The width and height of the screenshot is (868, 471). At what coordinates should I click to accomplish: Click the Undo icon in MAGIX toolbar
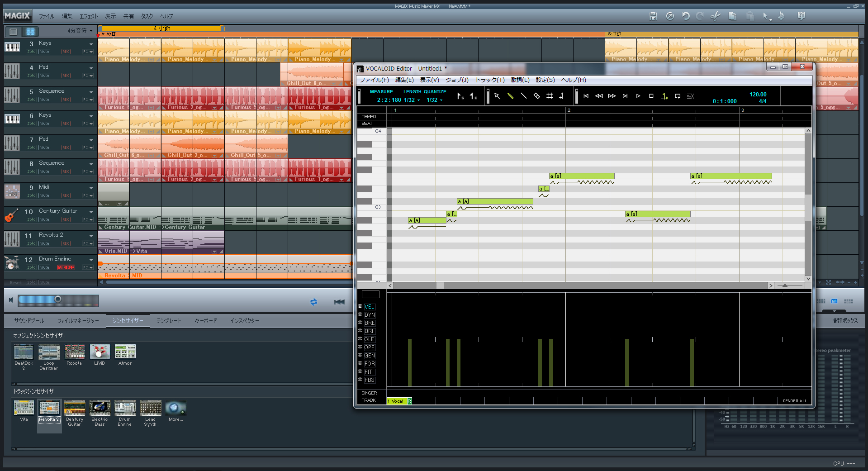(x=686, y=16)
